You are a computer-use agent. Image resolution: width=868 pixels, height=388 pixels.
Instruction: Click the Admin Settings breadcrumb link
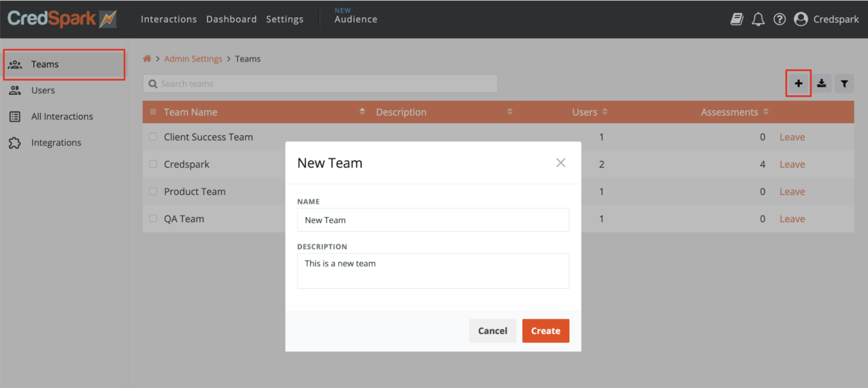click(x=193, y=59)
